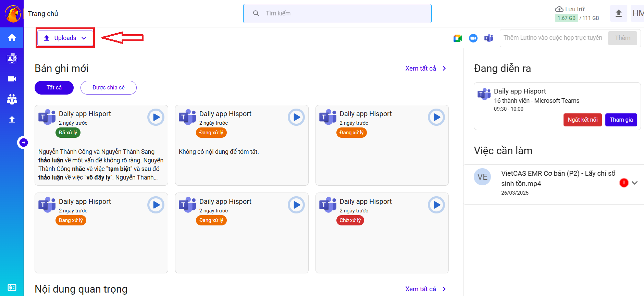Open summary text about Nguyễn Thành Công
The height and width of the screenshot is (296, 644).
(x=101, y=164)
